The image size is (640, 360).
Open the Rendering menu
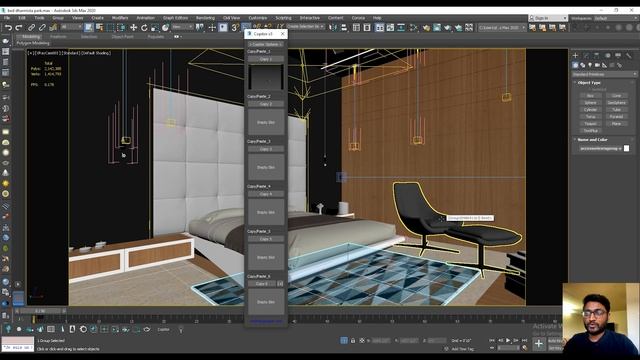(205, 18)
